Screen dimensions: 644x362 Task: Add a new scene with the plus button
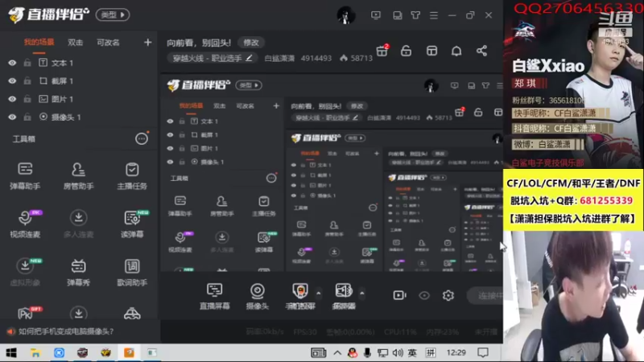click(147, 43)
